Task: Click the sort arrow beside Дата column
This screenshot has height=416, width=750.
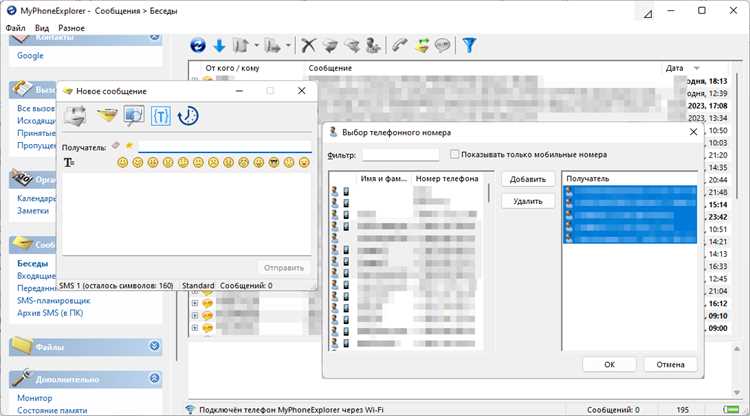Action: [x=696, y=68]
